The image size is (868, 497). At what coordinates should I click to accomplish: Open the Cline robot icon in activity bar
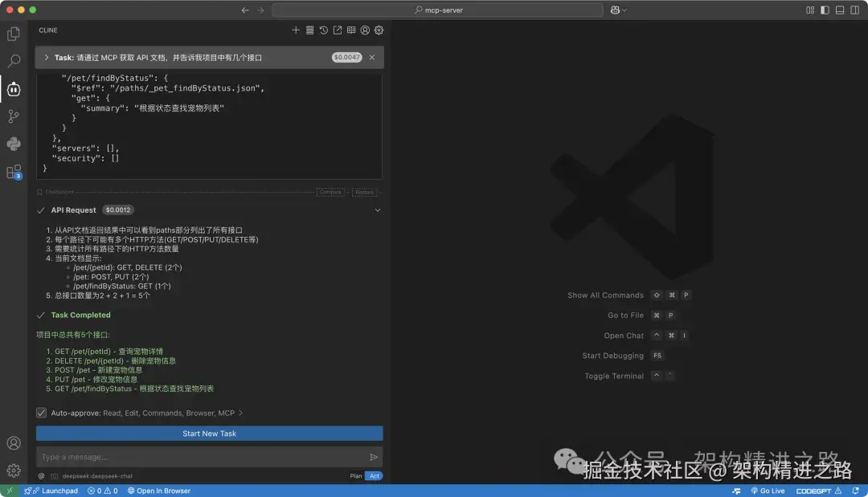click(x=14, y=89)
